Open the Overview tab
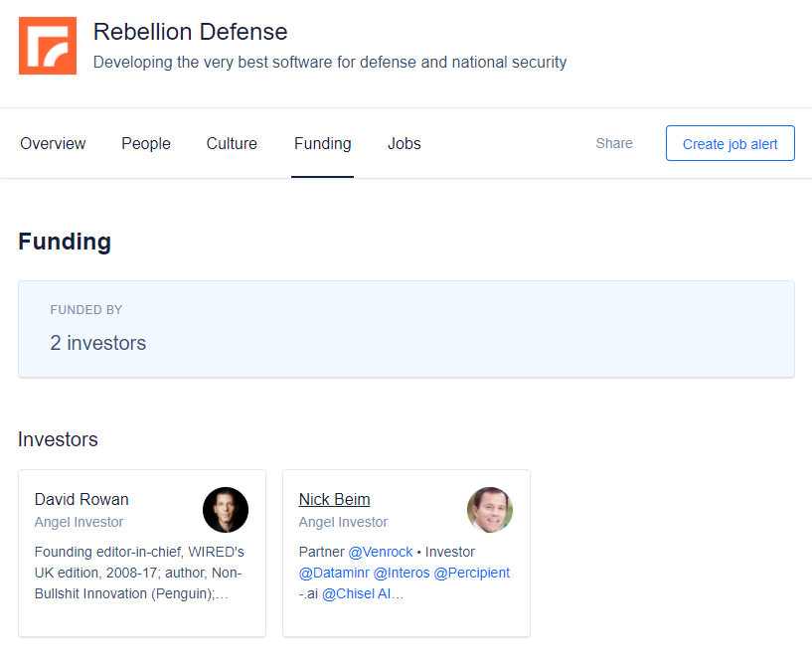Screen dimensions: 812x660 point(53,143)
